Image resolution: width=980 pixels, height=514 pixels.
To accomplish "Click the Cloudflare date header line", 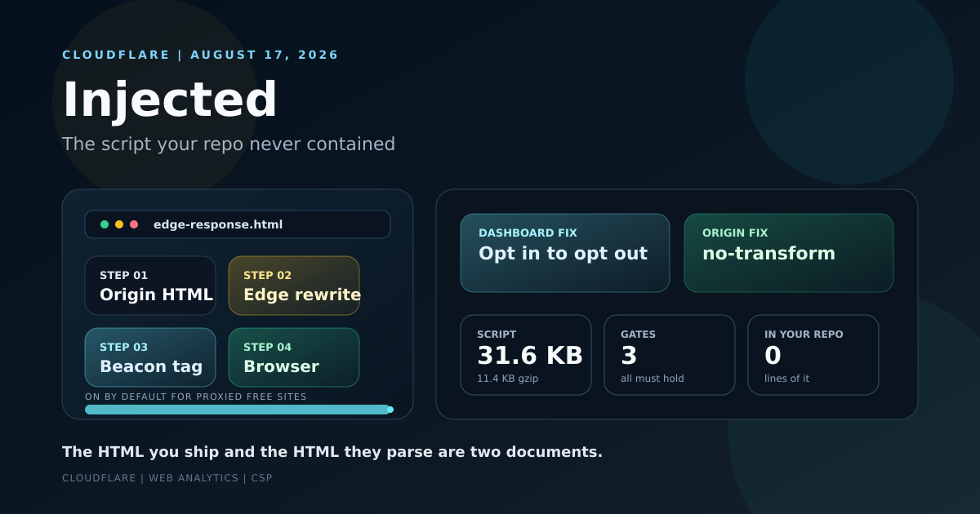I will [200, 55].
